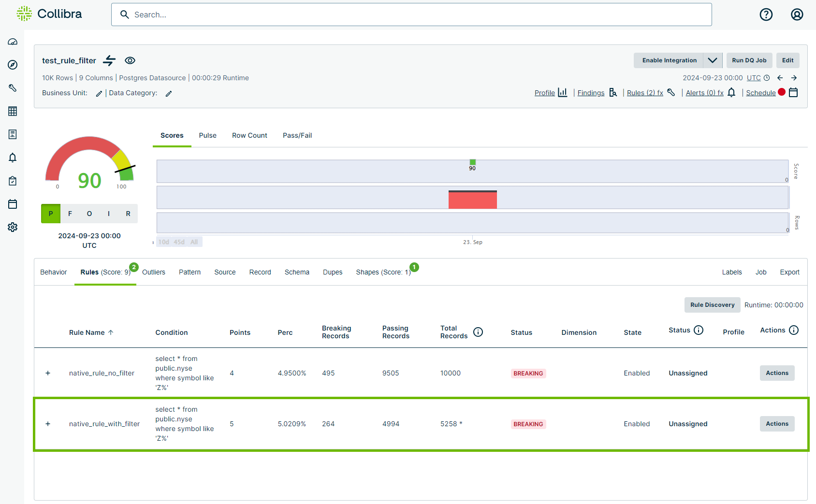The height and width of the screenshot is (504, 816).
Task: Click the Rule Discovery button
Action: click(x=713, y=305)
